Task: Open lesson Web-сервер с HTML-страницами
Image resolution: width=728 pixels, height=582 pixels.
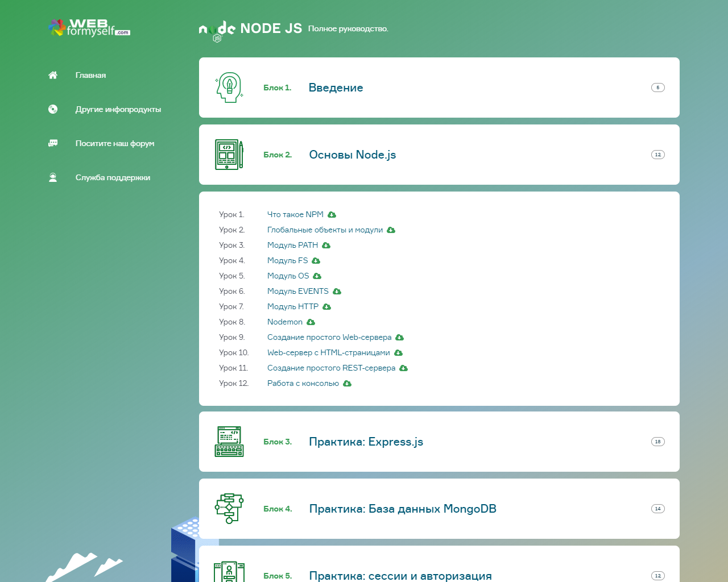Action: tap(329, 352)
